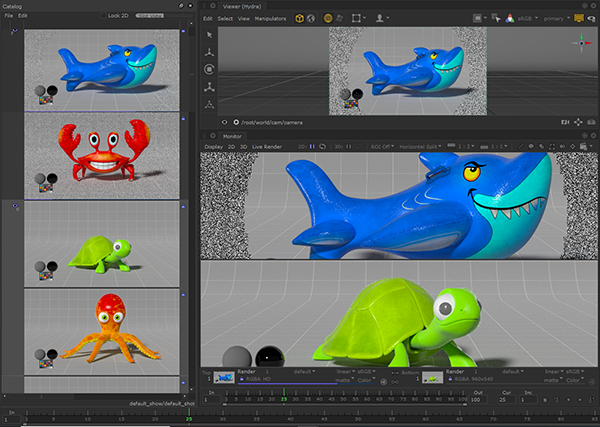This screenshot has width=600, height=427.
Task: Click frame 25 on the bottom timeline
Action: pos(189,419)
